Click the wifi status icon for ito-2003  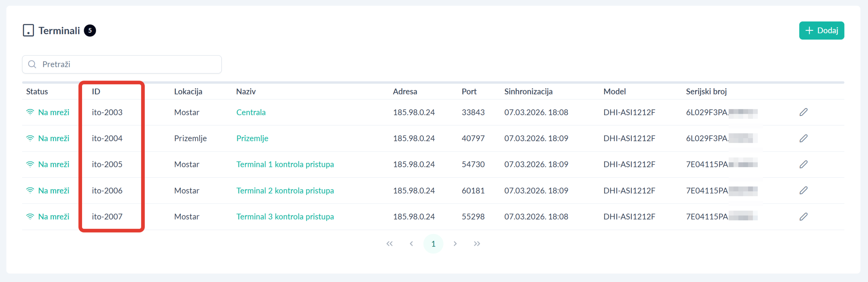(30, 112)
